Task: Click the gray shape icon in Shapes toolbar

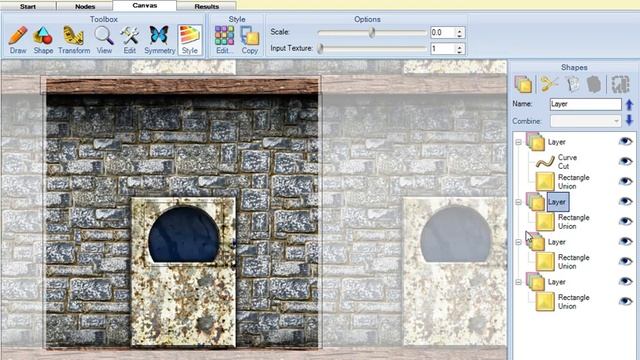Action: tap(594, 84)
